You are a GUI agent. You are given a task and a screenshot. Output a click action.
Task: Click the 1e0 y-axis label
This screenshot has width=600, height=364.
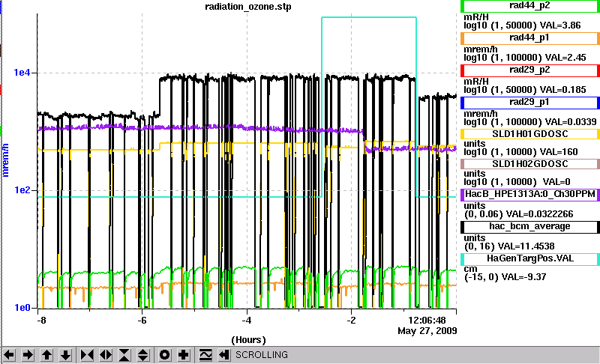22,308
